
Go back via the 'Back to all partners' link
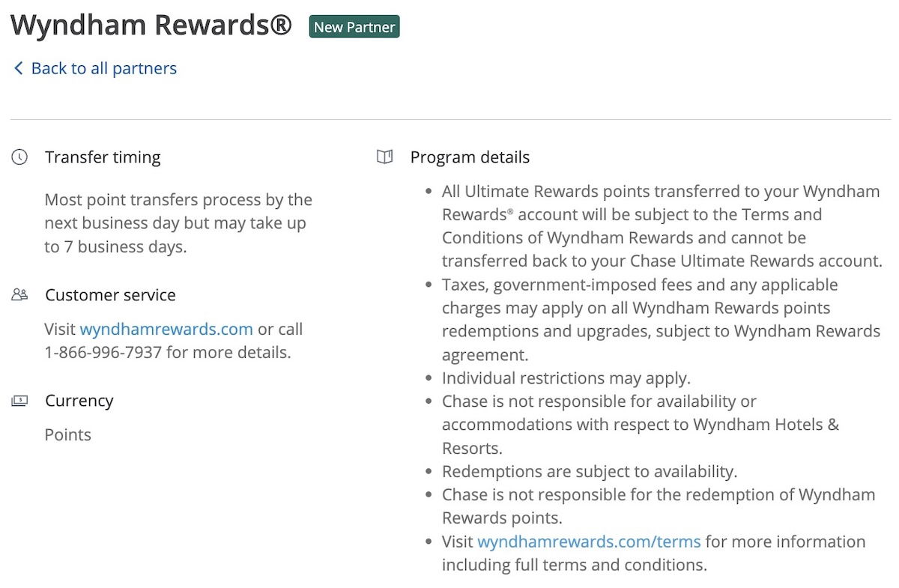(103, 69)
